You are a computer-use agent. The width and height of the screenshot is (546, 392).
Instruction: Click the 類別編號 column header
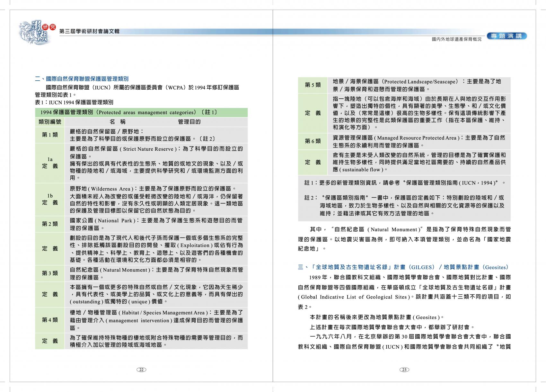pos(50,122)
